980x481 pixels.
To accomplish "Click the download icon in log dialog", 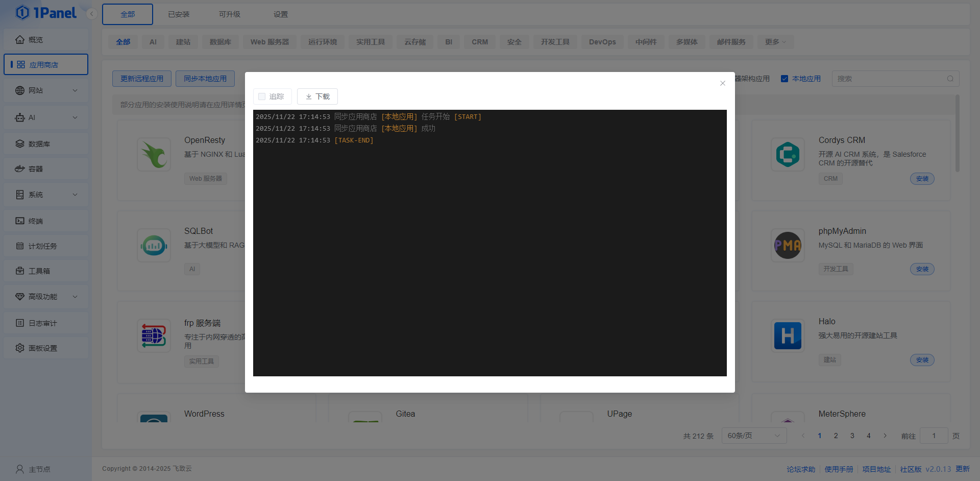I will [x=309, y=97].
